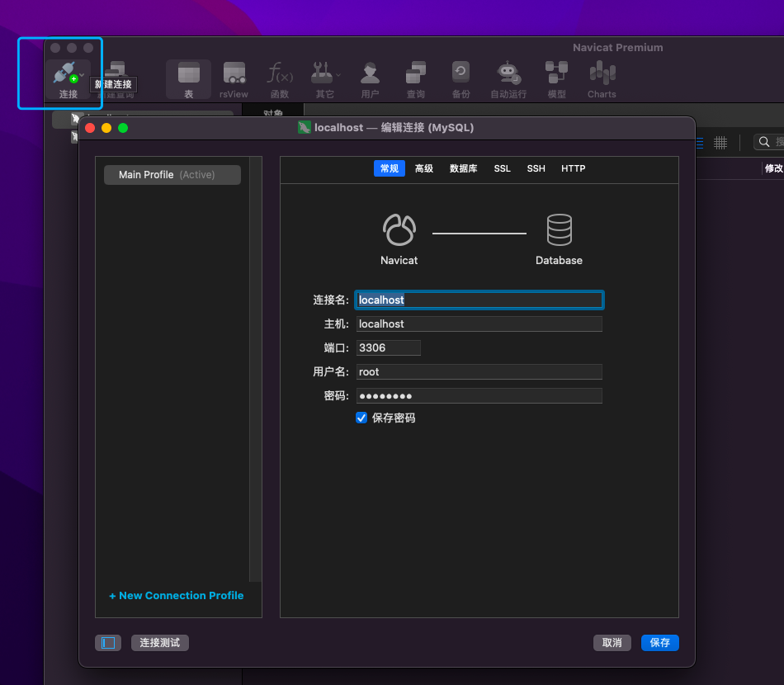Click the 连接测试 test connection button
Image resolution: width=784 pixels, height=685 pixels.
pos(160,643)
